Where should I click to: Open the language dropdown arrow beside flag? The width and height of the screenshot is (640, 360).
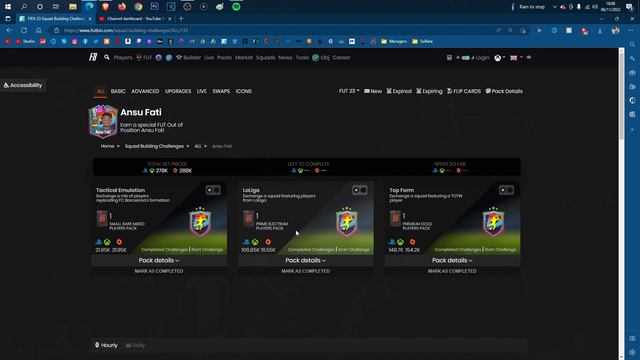[521, 58]
